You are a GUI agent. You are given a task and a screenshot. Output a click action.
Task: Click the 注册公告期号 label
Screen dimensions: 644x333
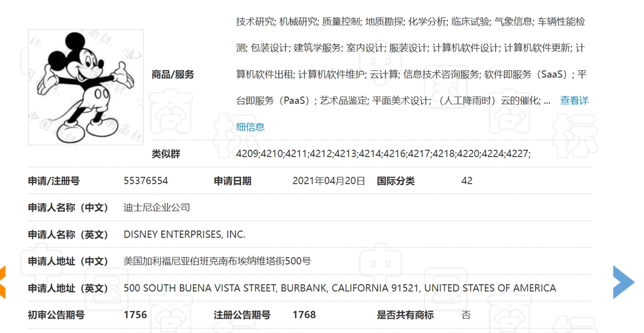click(x=242, y=315)
